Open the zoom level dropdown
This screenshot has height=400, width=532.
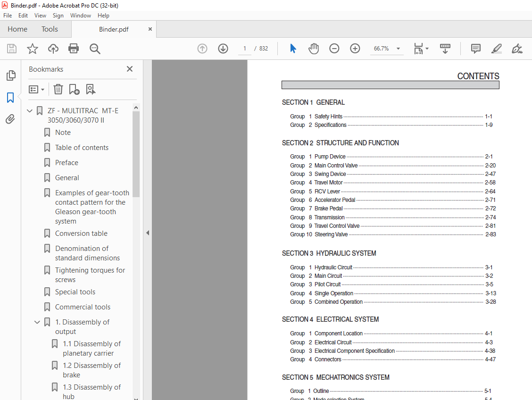click(399, 49)
